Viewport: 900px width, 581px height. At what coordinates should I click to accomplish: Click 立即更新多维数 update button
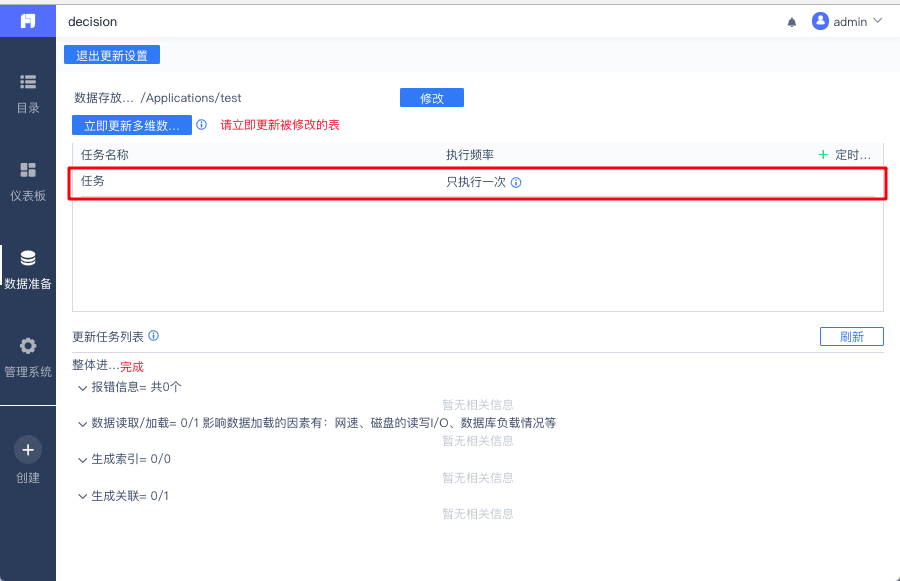pos(131,125)
